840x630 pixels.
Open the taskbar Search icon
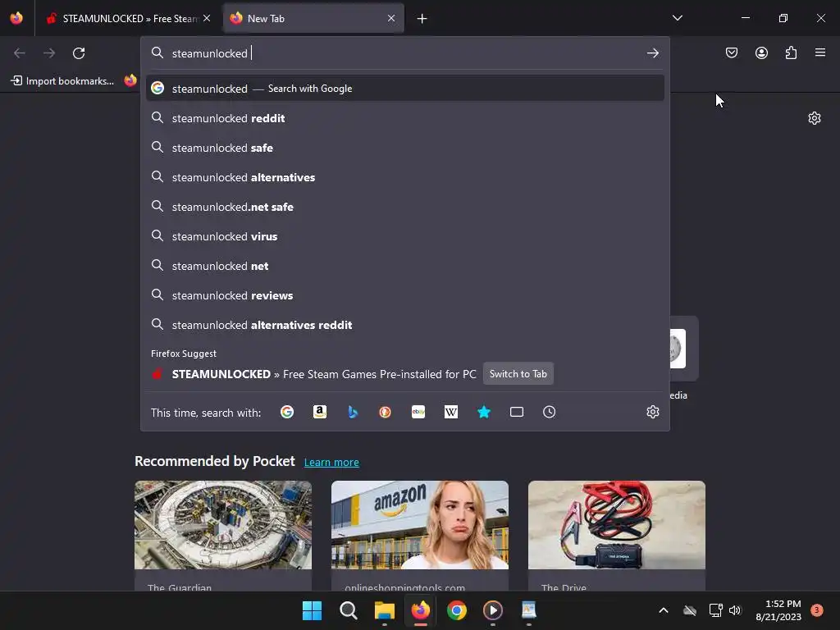(x=348, y=610)
